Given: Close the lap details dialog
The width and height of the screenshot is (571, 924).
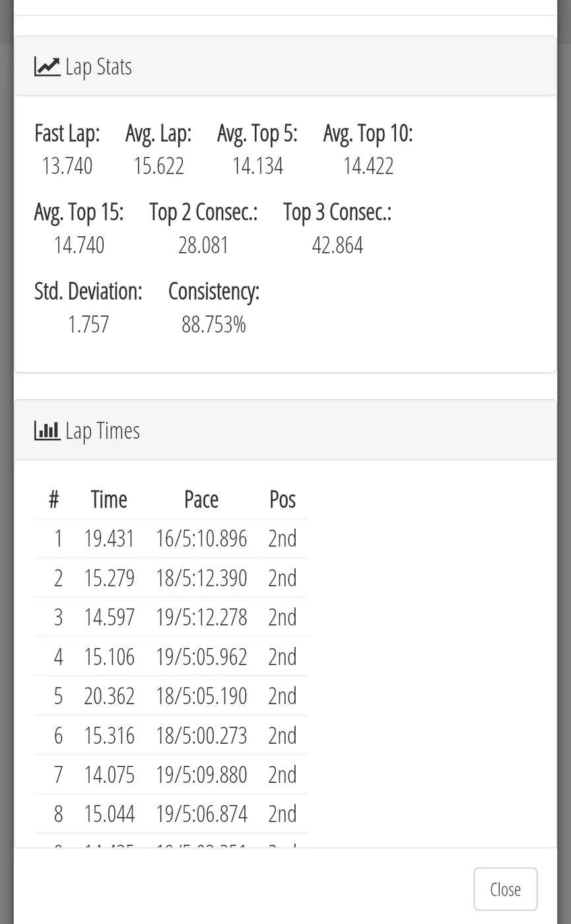Looking at the screenshot, I should 506,889.
